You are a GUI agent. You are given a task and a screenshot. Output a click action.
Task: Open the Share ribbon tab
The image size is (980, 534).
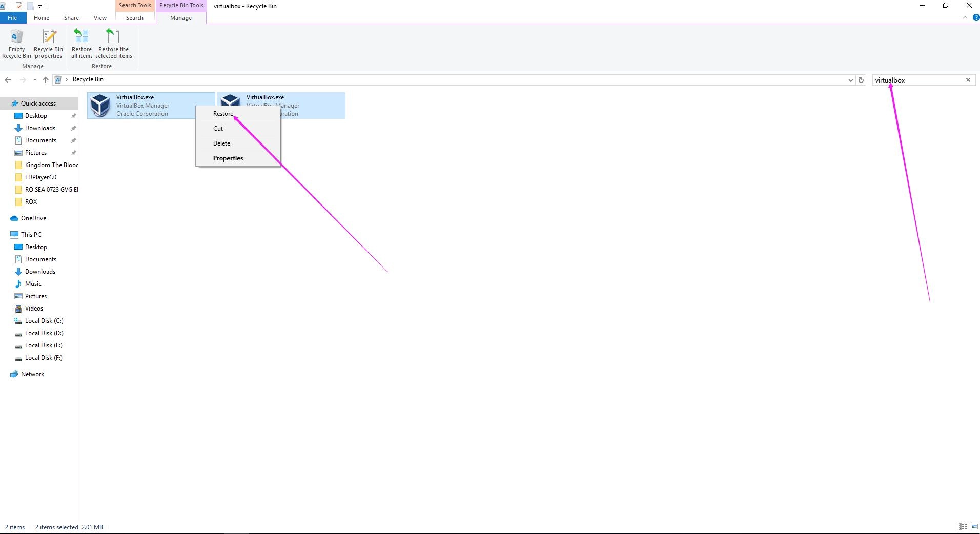tap(71, 18)
